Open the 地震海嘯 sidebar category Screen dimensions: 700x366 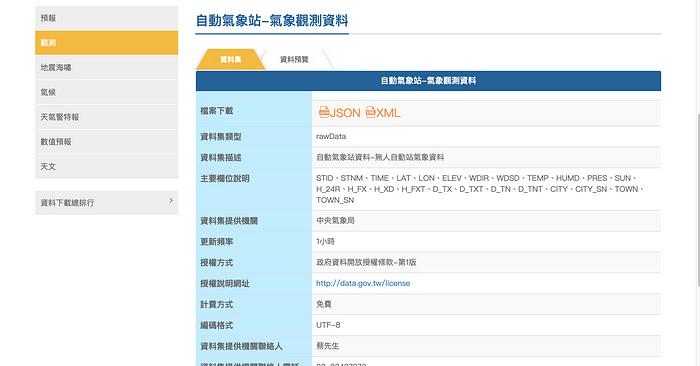106,67
